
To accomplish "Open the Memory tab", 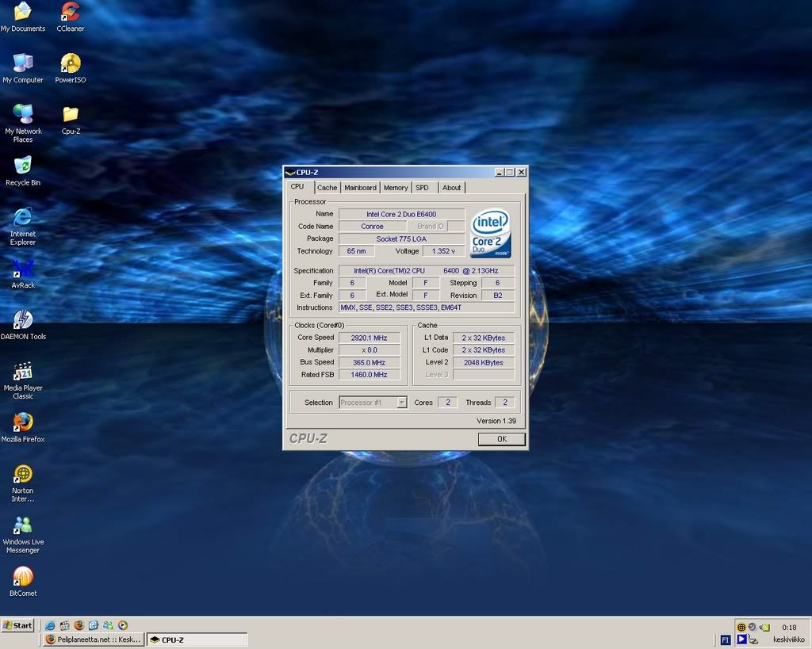I will coord(396,188).
